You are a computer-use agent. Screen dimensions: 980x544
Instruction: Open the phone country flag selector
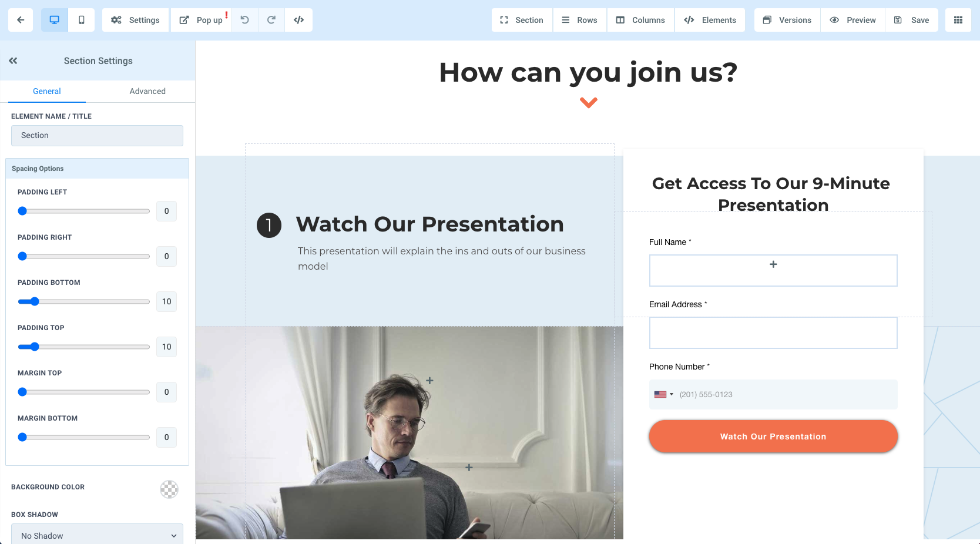(x=664, y=394)
